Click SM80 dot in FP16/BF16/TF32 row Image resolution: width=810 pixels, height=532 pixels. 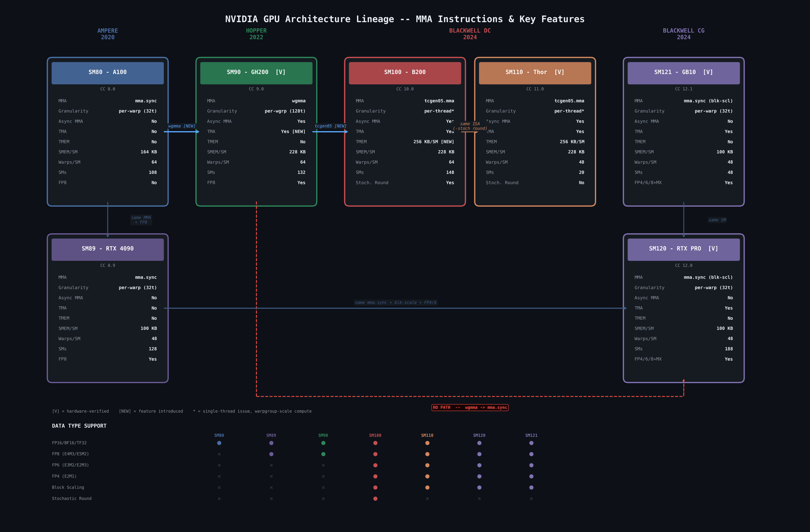click(x=219, y=443)
